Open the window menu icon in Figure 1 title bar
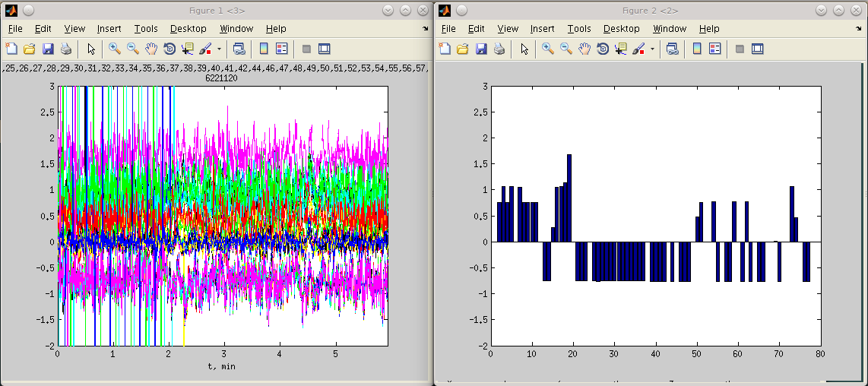 click(x=11, y=10)
